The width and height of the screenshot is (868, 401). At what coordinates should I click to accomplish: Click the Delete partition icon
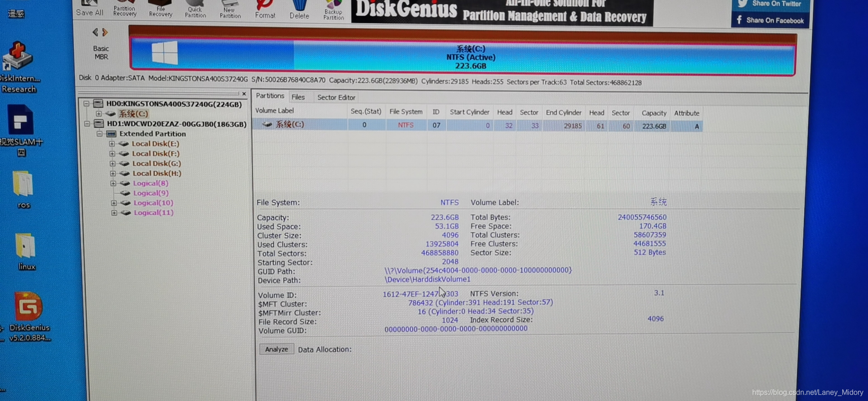click(299, 9)
